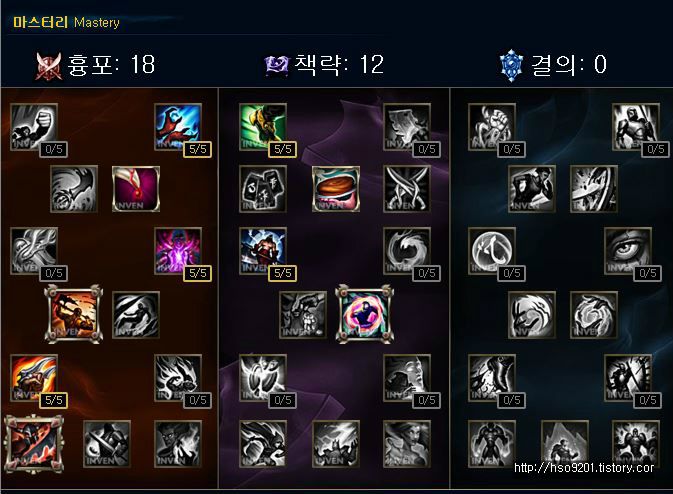
Task: Choose the framed Dangerous Game keystone icon
Action: click(364, 314)
